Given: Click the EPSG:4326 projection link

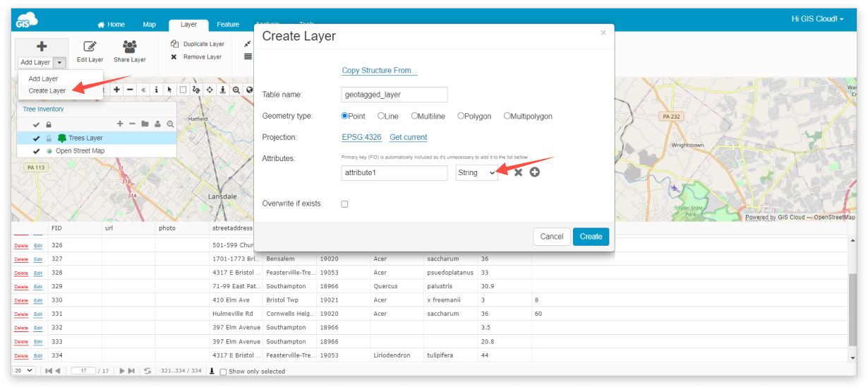Looking at the screenshot, I should [x=361, y=137].
